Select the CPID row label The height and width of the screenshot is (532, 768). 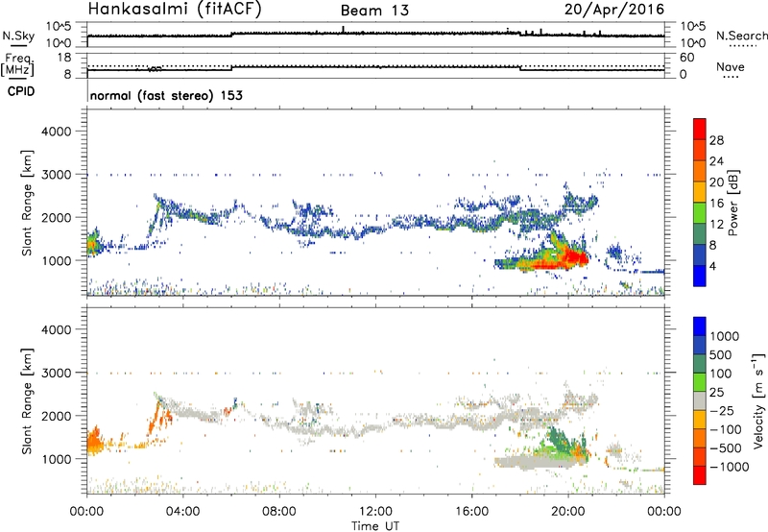(21, 91)
